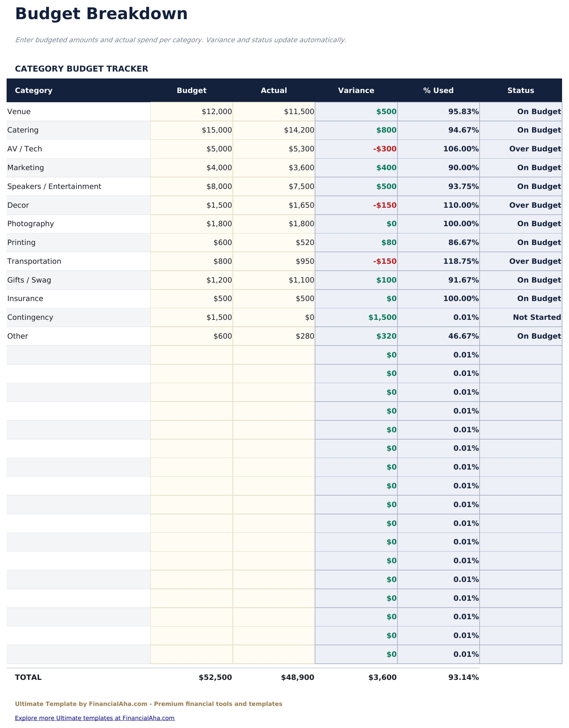Select the Status column header
This screenshot has height=728, width=569.
[520, 90]
